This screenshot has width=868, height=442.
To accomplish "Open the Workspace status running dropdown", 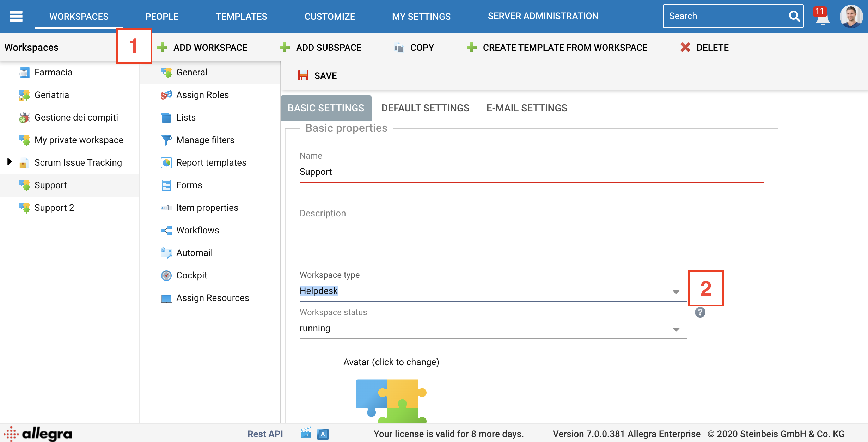I will [x=676, y=329].
